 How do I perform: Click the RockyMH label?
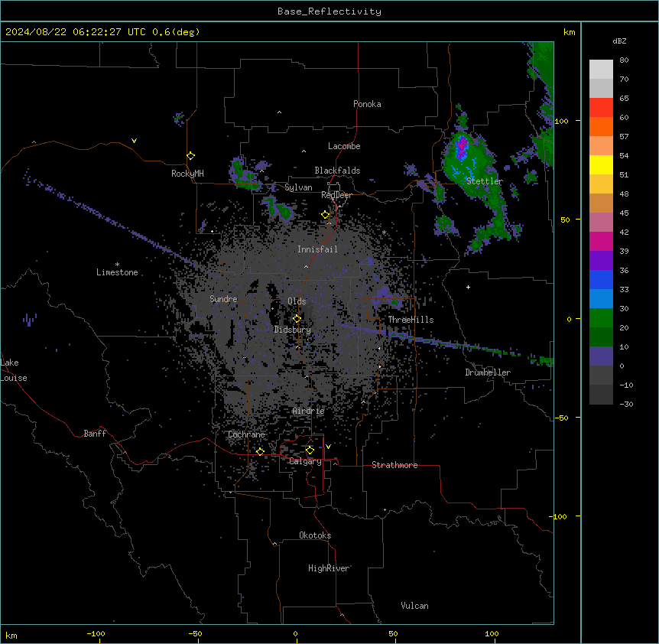click(187, 174)
